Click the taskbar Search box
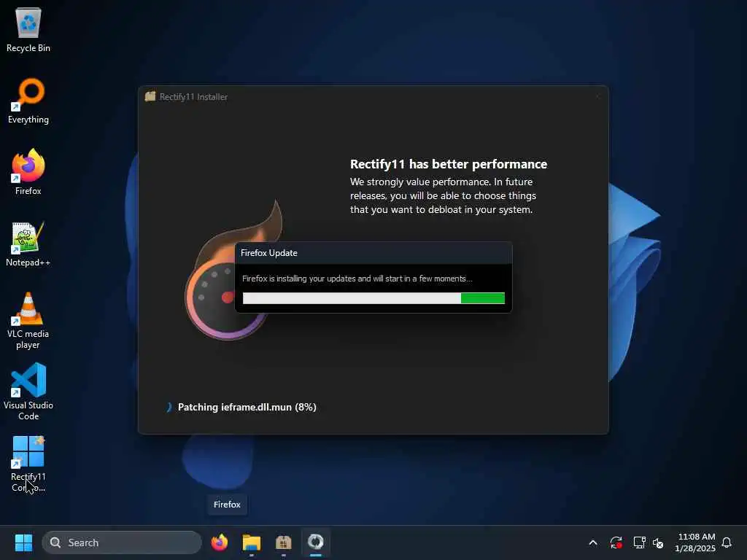Viewport: 747px width, 560px height. pyautogui.click(x=122, y=542)
